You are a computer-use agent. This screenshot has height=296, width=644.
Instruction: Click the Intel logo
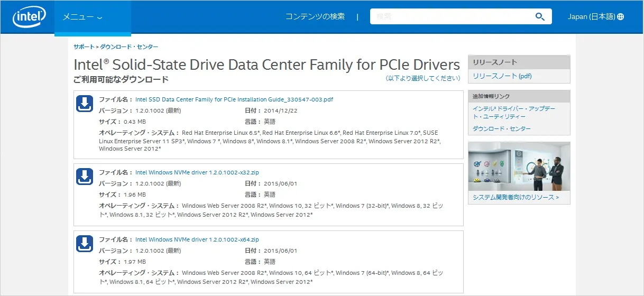coord(30,17)
